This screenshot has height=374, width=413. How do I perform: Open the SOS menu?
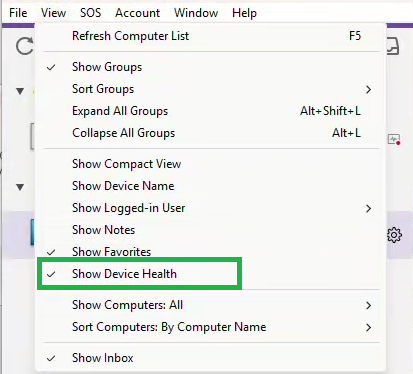tap(90, 13)
